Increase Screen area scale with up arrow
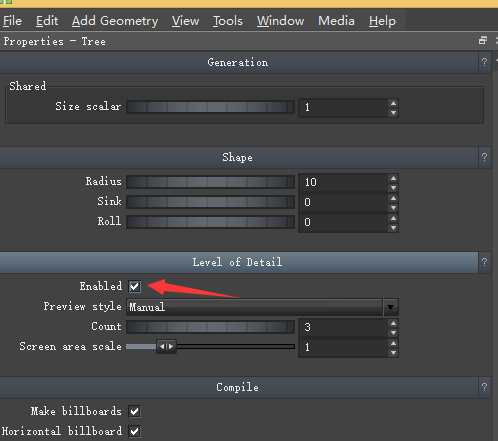 pos(393,343)
